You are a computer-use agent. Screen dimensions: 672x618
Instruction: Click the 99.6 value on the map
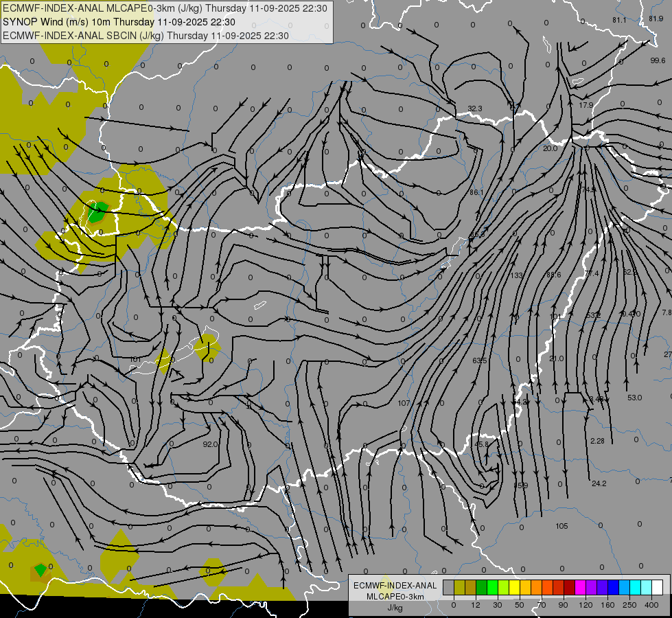[x=658, y=61]
